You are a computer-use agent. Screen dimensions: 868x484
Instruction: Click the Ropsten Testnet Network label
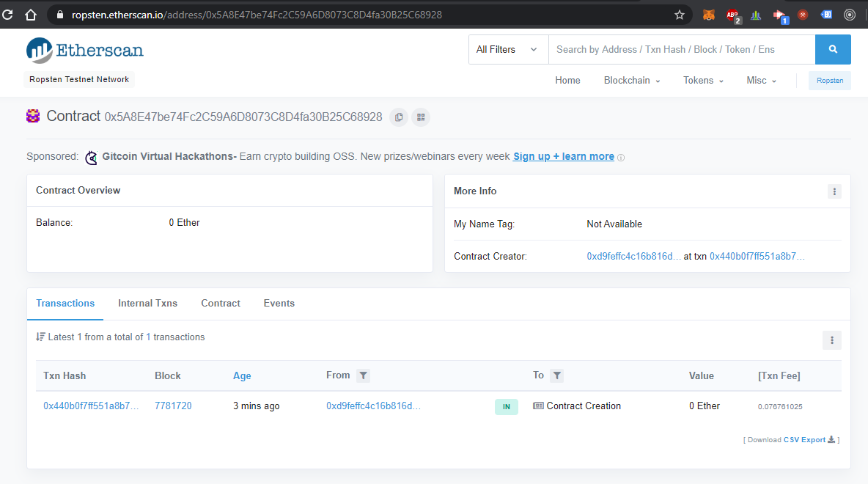(79, 80)
